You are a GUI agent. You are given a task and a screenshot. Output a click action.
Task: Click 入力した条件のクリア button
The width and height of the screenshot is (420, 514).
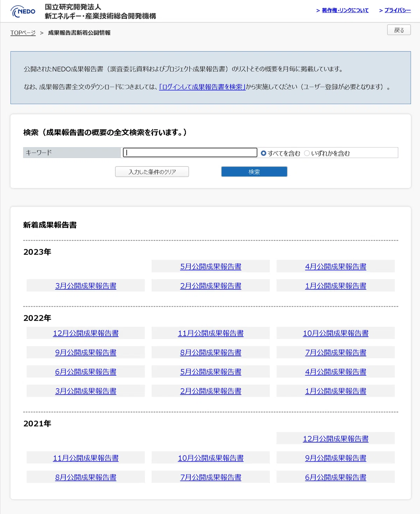pyautogui.click(x=152, y=172)
